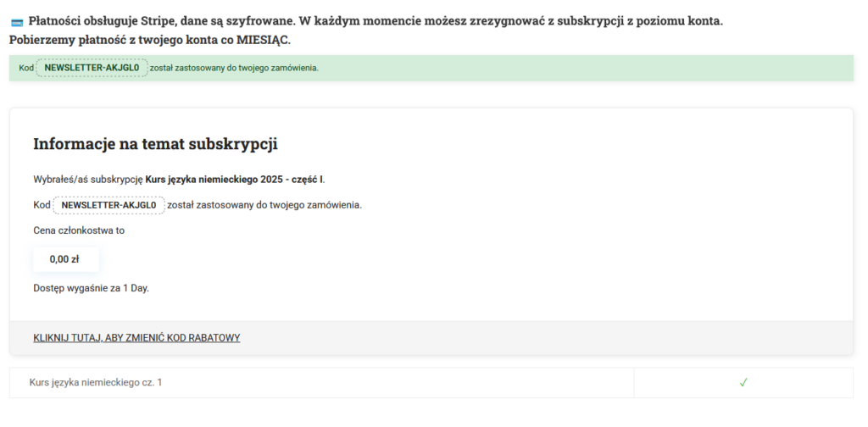Screen dimensions: 868x427
Task: Click the Kod label inside subscription card
Action: (x=42, y=205)
